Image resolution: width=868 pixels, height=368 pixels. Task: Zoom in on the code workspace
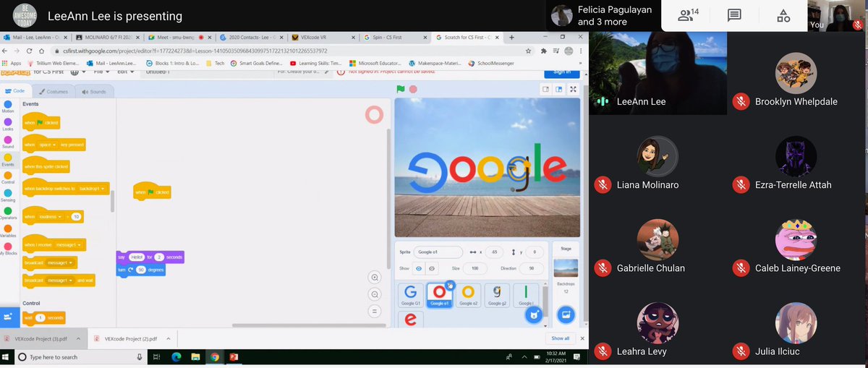(x=374, y=278)
